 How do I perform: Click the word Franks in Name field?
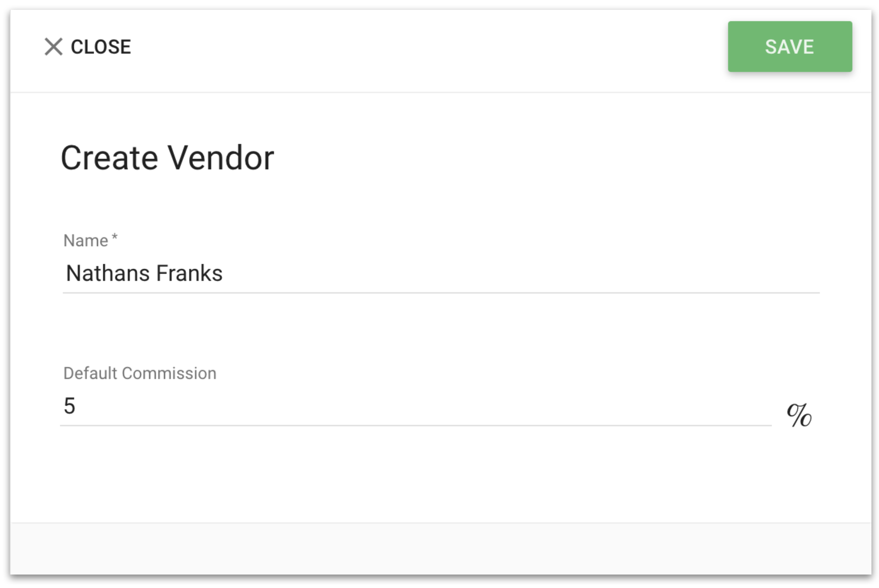click(x=189, y=273)
